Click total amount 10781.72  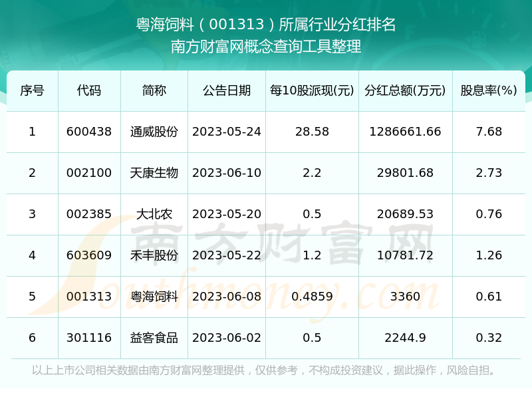[405, 255]
